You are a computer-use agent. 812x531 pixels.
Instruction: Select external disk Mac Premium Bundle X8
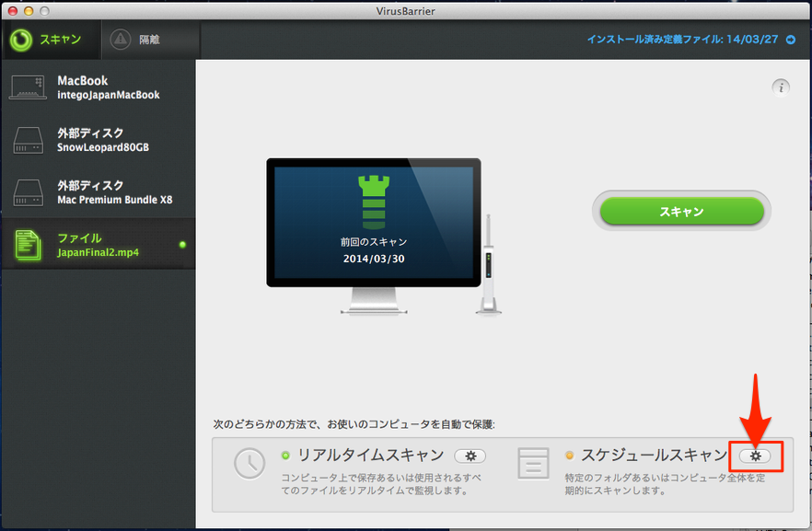[x=99, y=192]
